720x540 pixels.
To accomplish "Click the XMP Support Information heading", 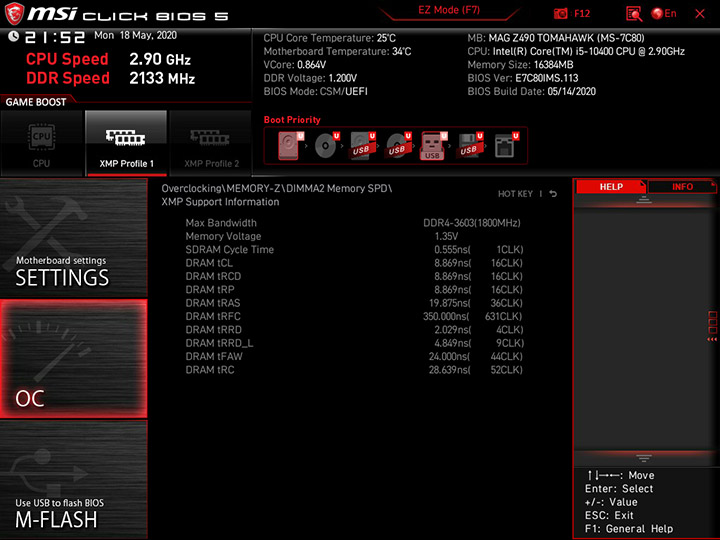I will click(x=220, y=202).
